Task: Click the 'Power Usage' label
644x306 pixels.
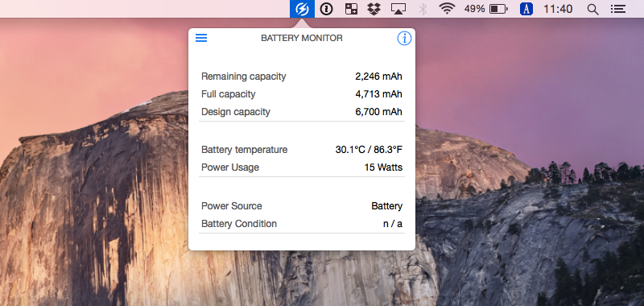Action: [230, 167]
